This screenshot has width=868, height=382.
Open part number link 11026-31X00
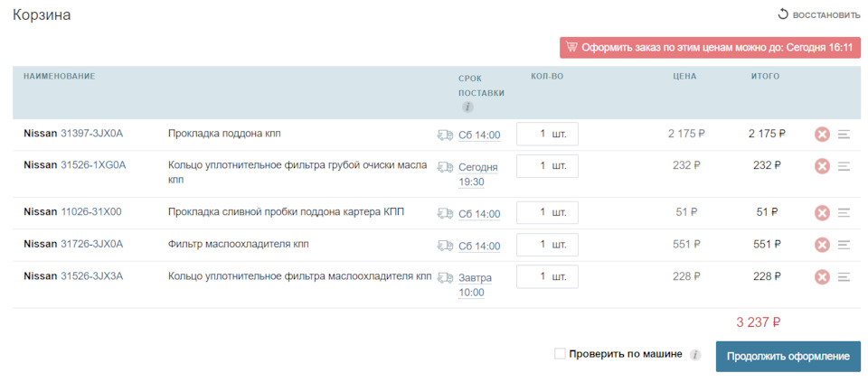[90, 212]
